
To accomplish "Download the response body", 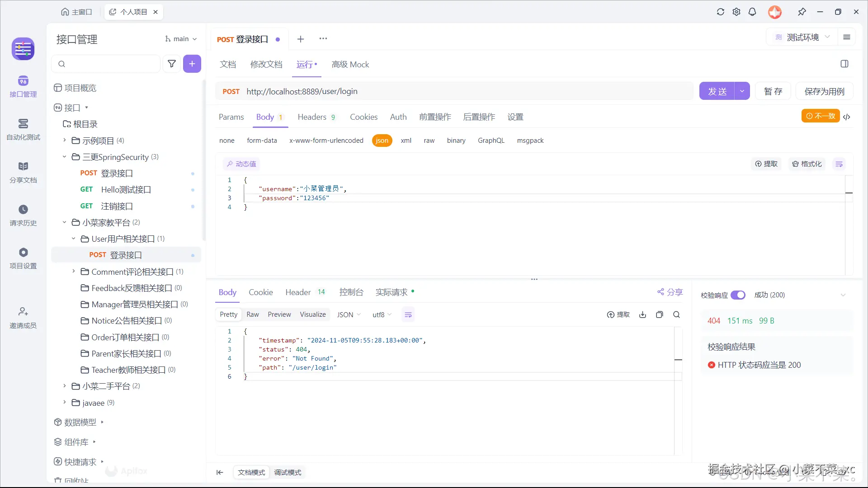I will [x=642, y=314].
